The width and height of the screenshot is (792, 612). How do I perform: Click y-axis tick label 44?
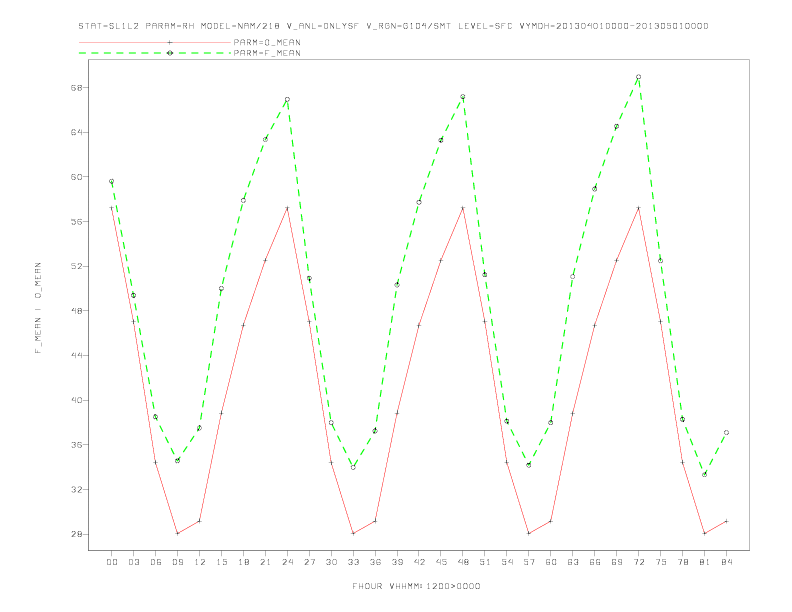click(77, 355)
